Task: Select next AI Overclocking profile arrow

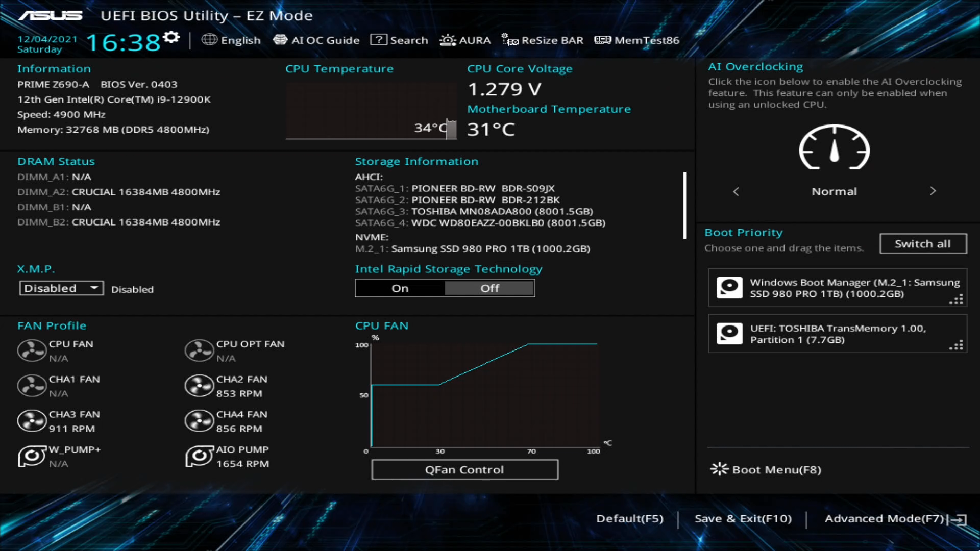Action: click(x=933, y=191)
